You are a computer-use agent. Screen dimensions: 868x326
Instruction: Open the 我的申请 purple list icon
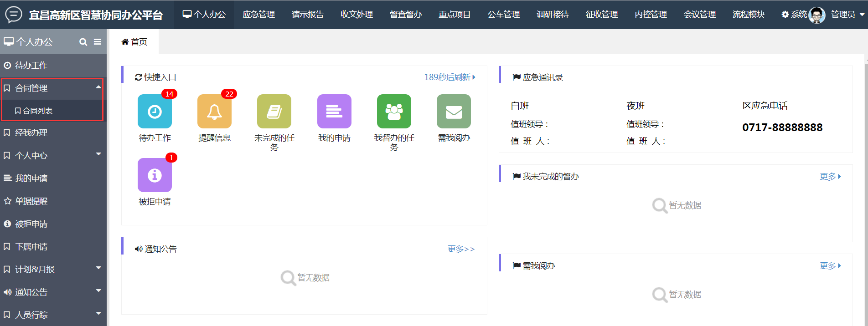coord(334,111)
